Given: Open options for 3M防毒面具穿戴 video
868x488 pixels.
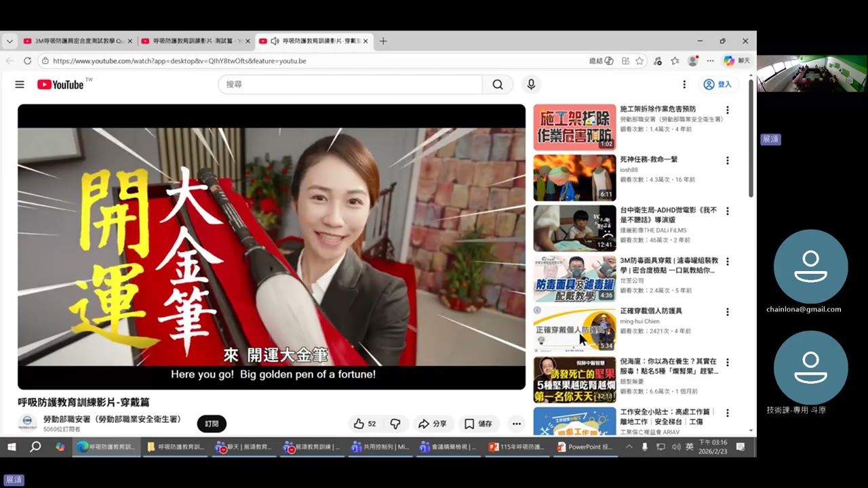Looking at the screenshot, I should click(728, 262).
